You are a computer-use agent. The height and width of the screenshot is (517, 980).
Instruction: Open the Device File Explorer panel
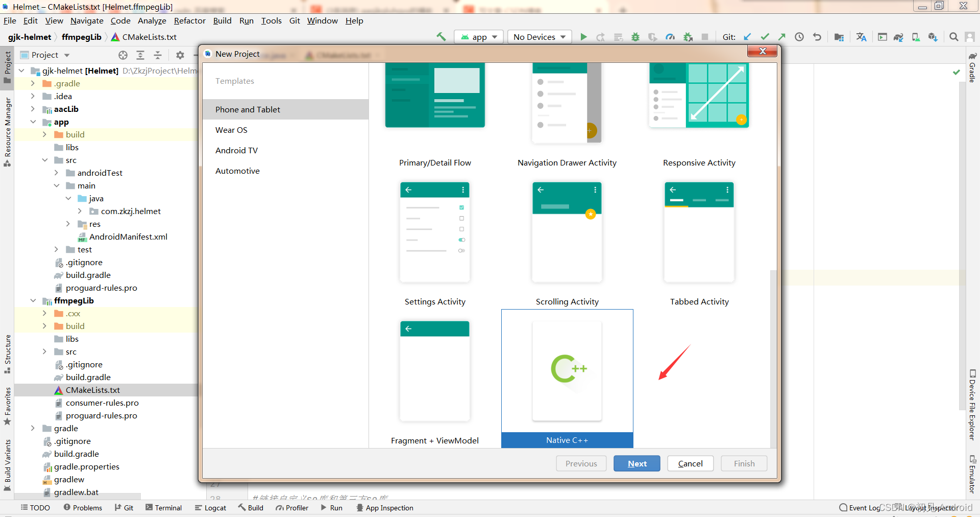click(972, 405)
